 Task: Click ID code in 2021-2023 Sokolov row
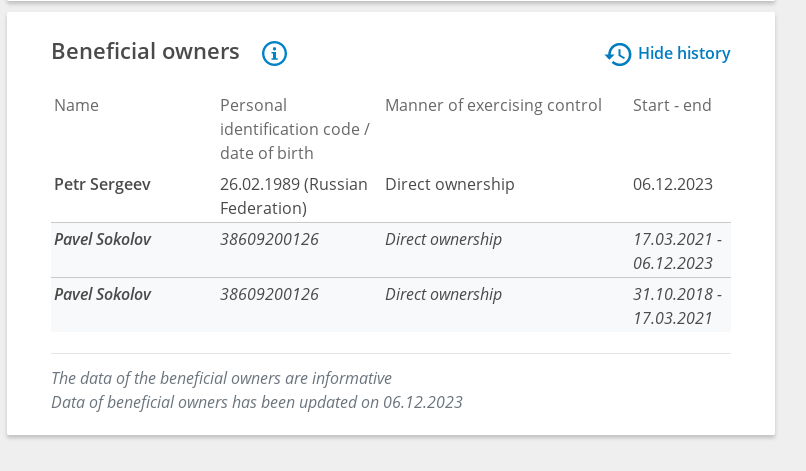tap(269, 239)
